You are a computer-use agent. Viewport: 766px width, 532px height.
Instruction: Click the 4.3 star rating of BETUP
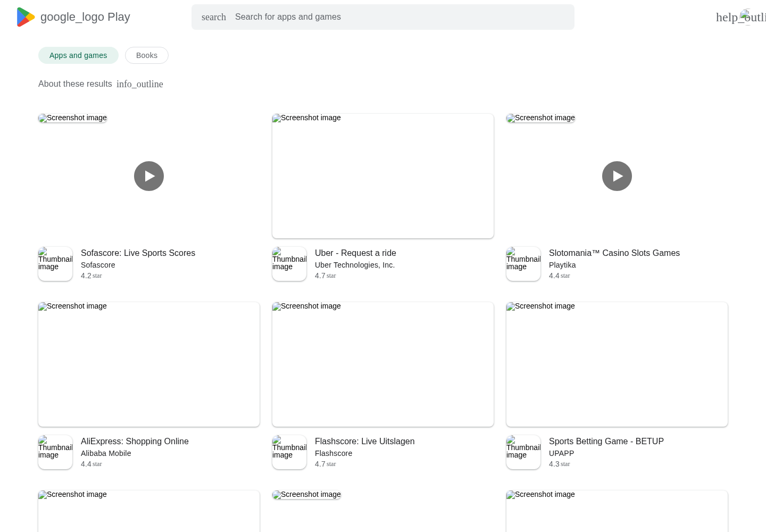pos(559,464)
